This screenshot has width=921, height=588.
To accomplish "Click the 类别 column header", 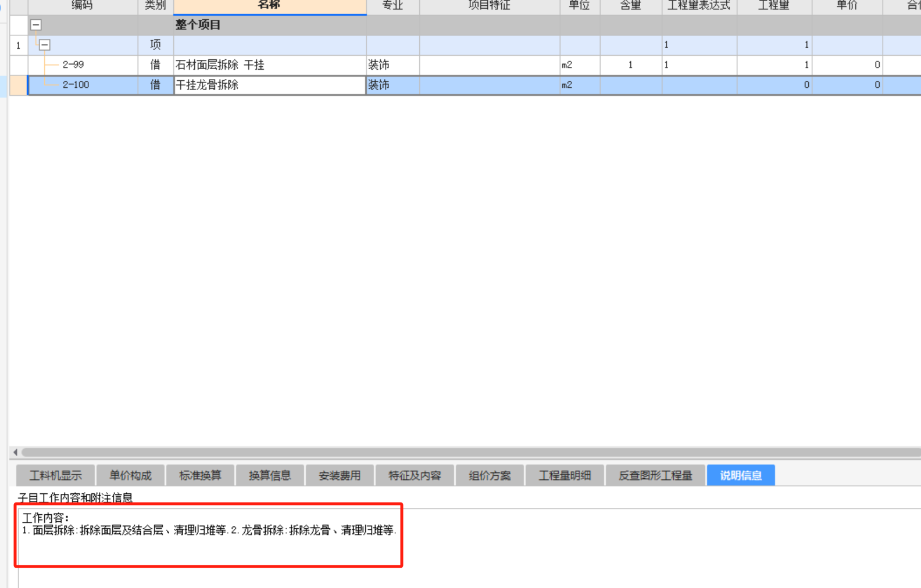I will 155,6.
